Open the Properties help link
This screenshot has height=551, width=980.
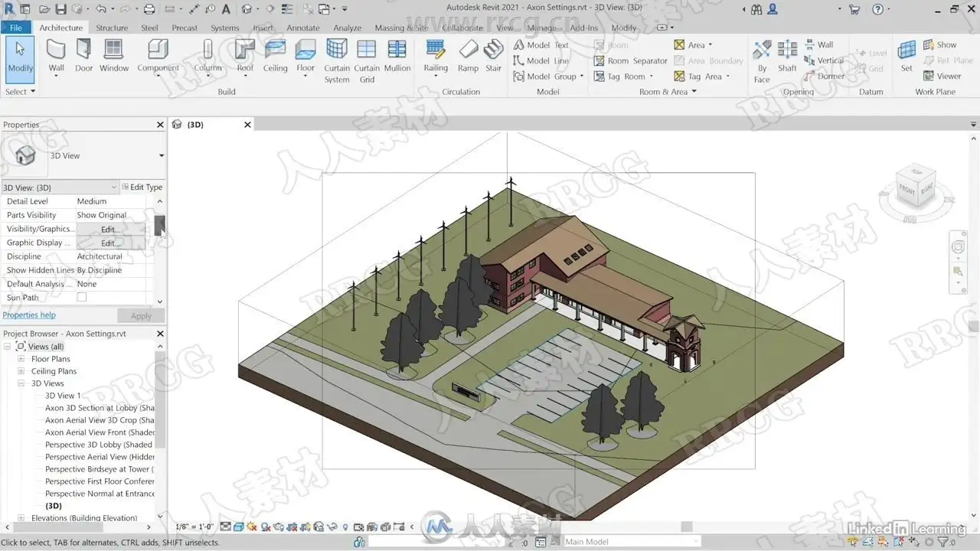pyautogui.click(x=29, y=315)
